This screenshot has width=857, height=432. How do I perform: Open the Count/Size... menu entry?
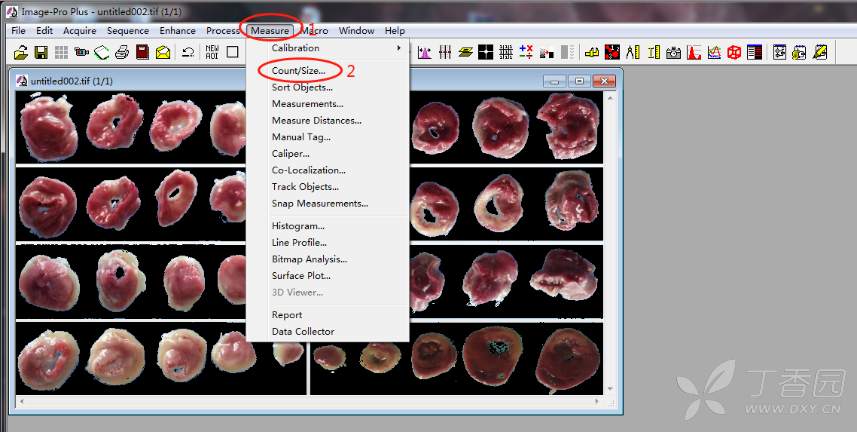298,71
